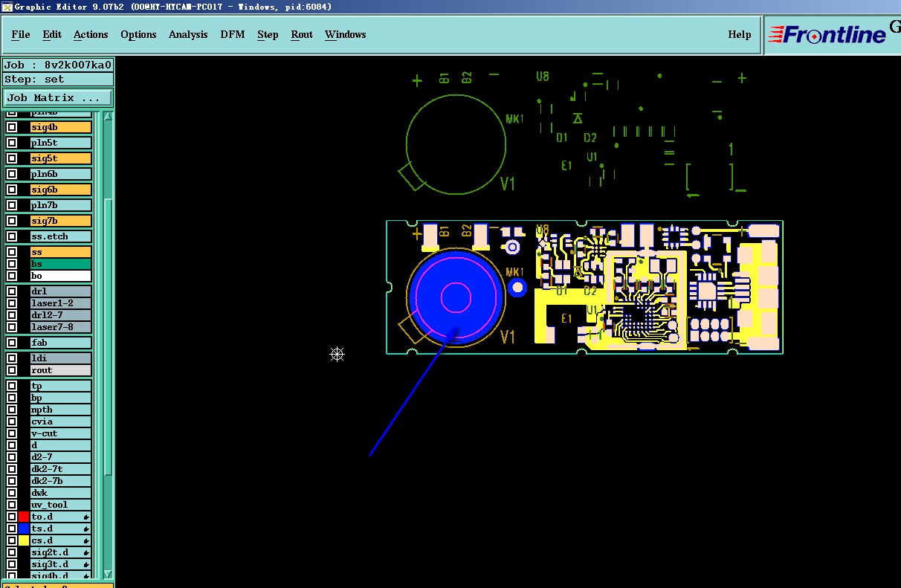Open the Analysis menu

coord(188,35)
